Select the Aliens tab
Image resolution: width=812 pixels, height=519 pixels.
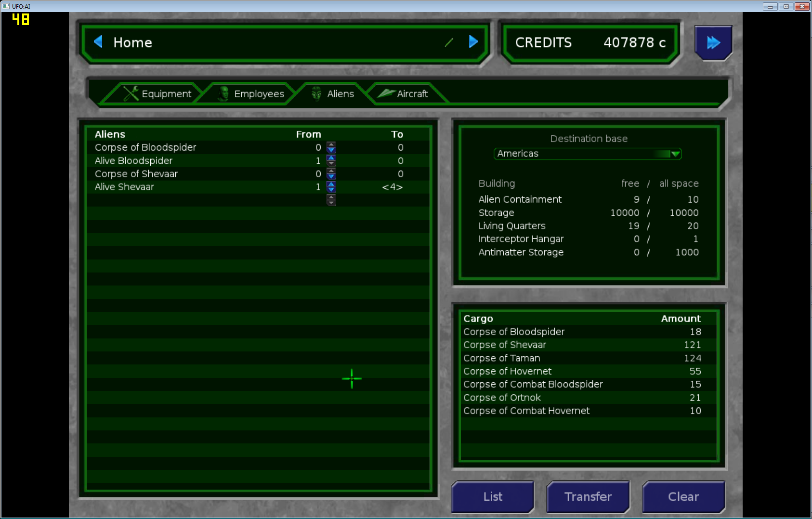pyautogui.click(x=332, y=93)
